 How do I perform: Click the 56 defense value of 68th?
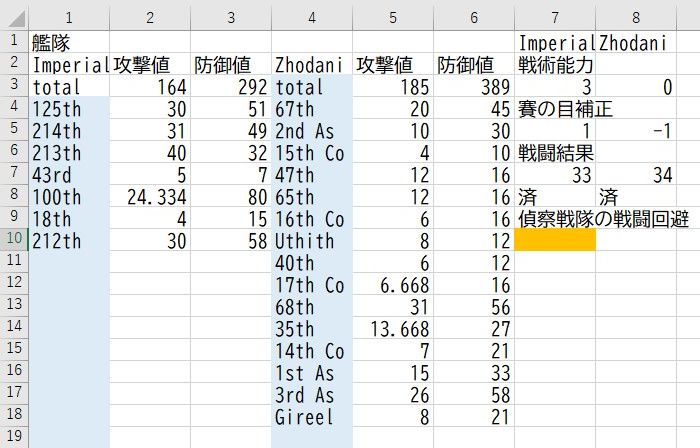(x=474, y=306)
